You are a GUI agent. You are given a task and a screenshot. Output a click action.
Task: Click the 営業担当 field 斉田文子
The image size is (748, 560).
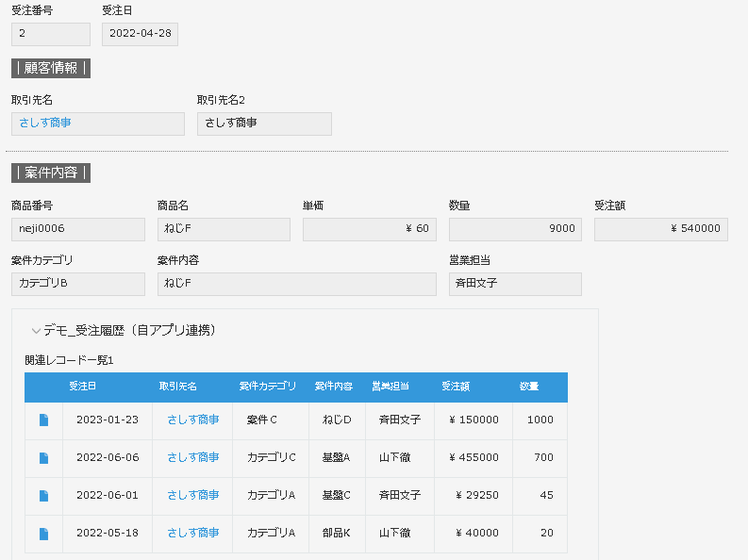click(x=515, y=284)
